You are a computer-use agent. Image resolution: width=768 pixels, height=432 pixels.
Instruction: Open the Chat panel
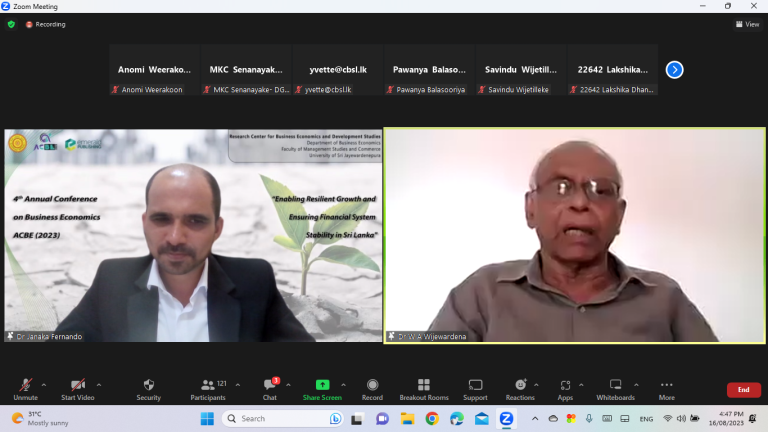pyautogui.click(x=270, y=385)
